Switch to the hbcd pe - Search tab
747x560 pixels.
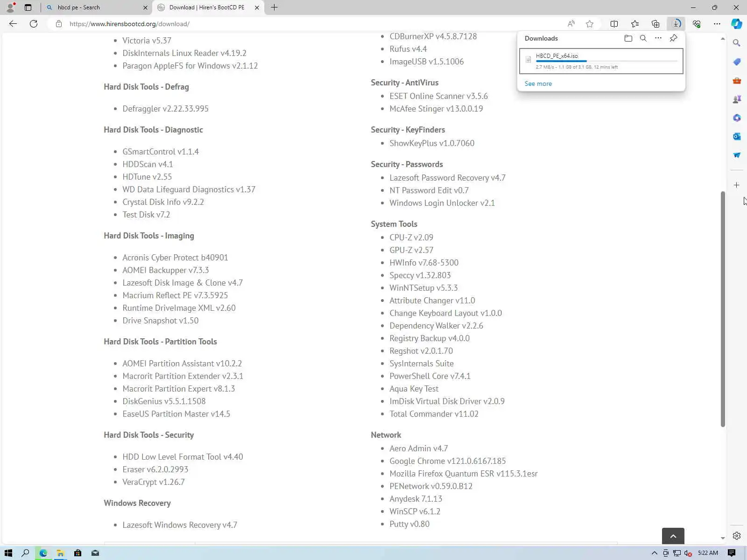coord(97,7)
